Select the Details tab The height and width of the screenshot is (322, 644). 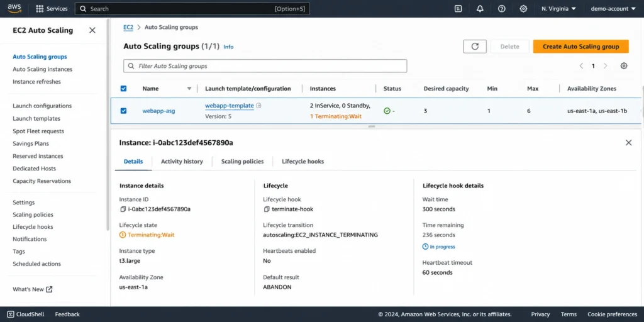(x=133, y=162)
